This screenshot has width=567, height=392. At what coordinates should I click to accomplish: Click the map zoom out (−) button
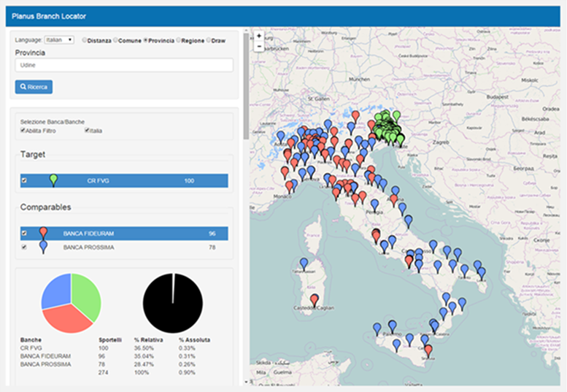click(x=259, y=45)
